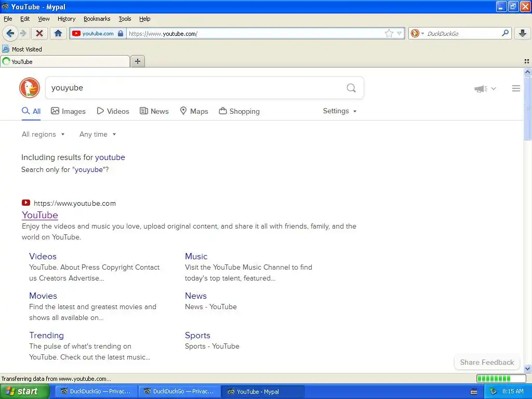Click the Share Feedback button
Screen dimensions: 532x399
coord(487,362)
